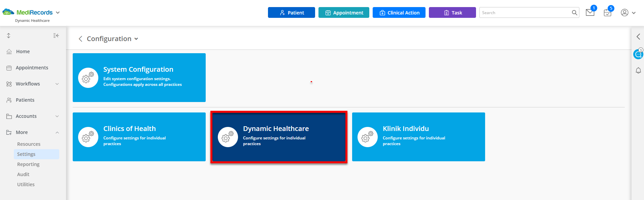
Task: Expand the Workflows submenu chevron
Action: coord(57,84)
